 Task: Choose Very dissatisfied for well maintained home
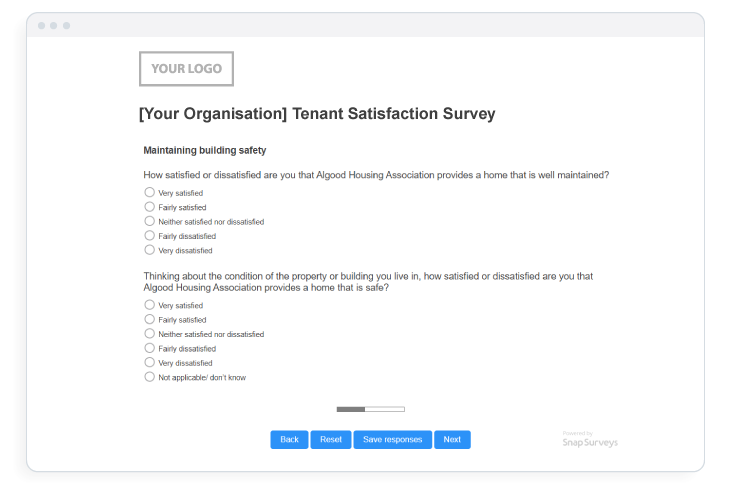coord(149,250)
